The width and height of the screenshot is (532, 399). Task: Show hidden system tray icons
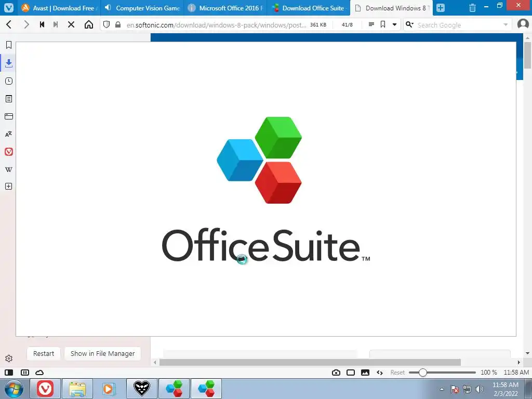(x=442, y=389)
